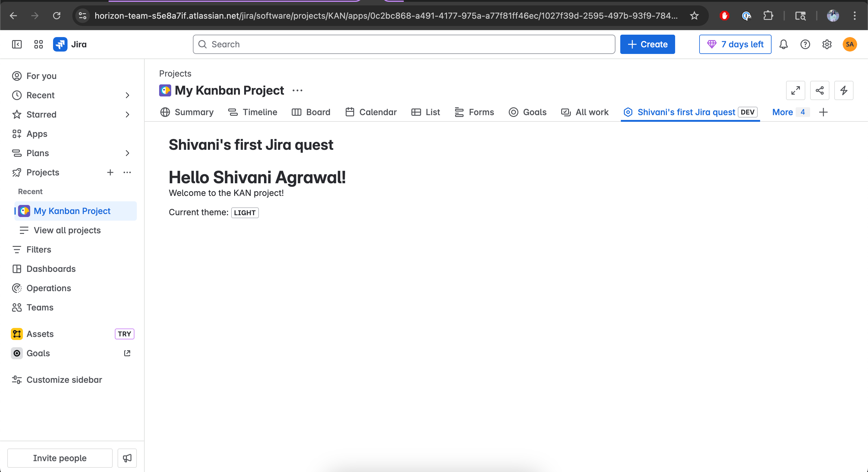Open the More tabs dropdown

(x=788, y=112)
